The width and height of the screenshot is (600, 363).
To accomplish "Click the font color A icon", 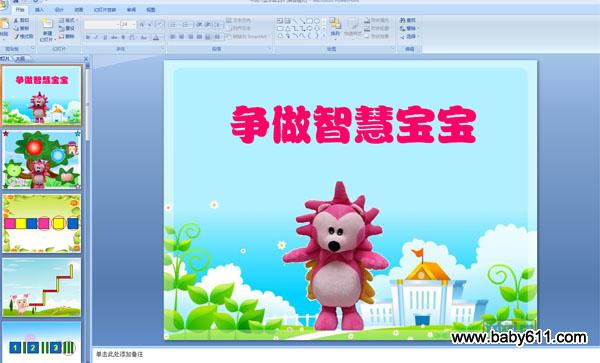I will pyautogui.click(x=156, y=37).
